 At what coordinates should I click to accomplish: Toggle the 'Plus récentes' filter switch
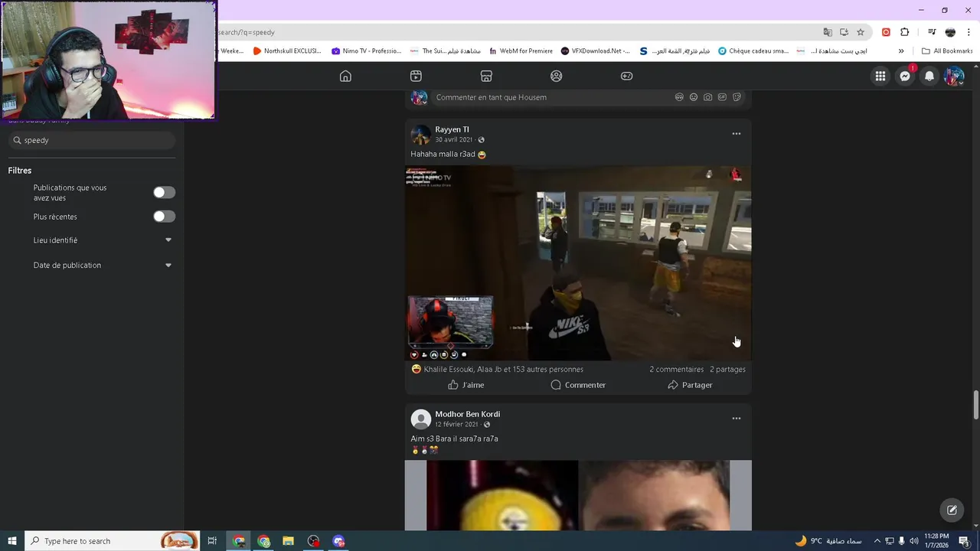(x=164, y=217)
